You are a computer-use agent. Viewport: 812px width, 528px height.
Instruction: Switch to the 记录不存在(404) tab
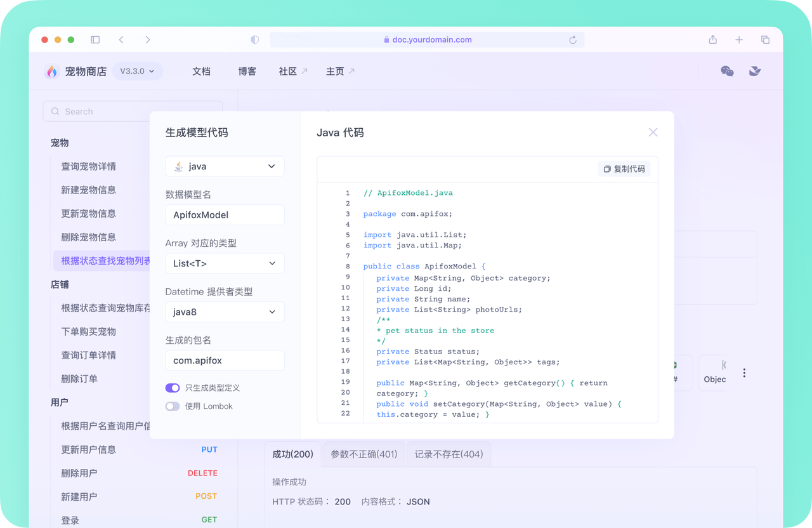[449, 454]
